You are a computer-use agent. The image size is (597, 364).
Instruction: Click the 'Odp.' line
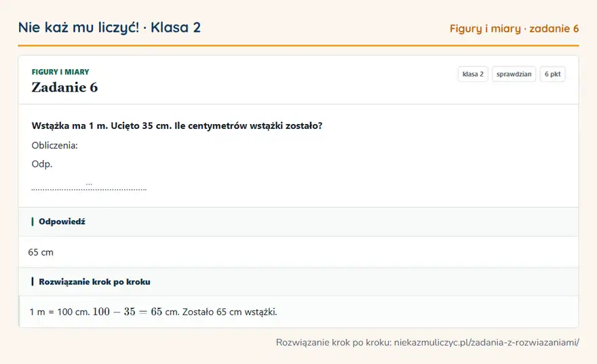point(42,164)
